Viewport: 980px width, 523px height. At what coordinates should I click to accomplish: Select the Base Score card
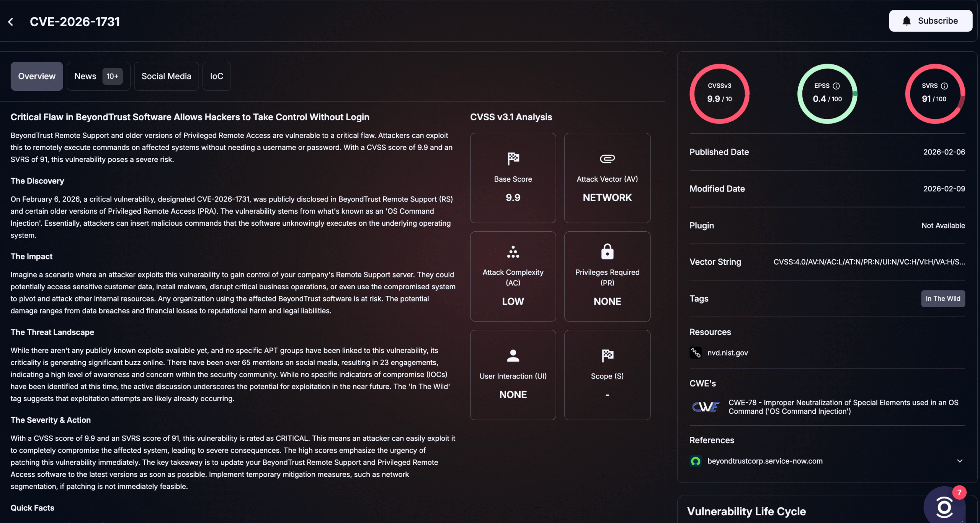513,178
